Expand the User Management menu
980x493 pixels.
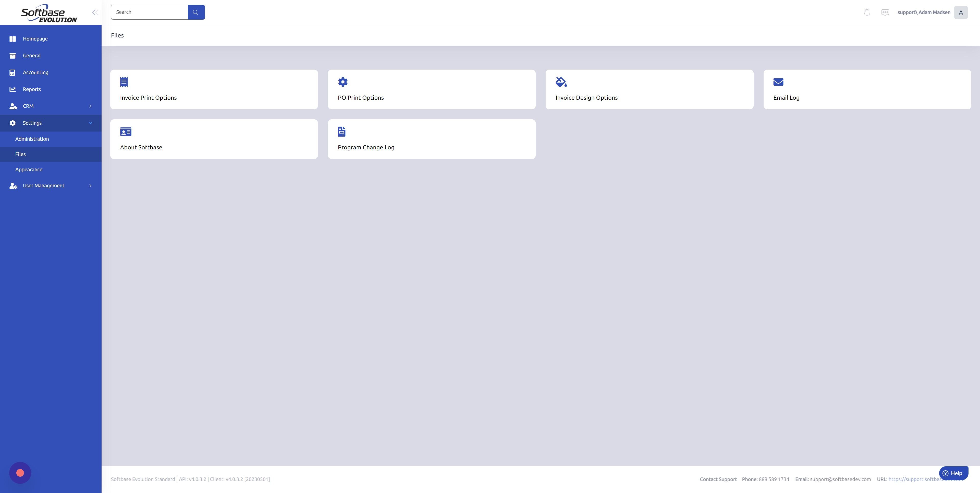(x=90, y=186)
